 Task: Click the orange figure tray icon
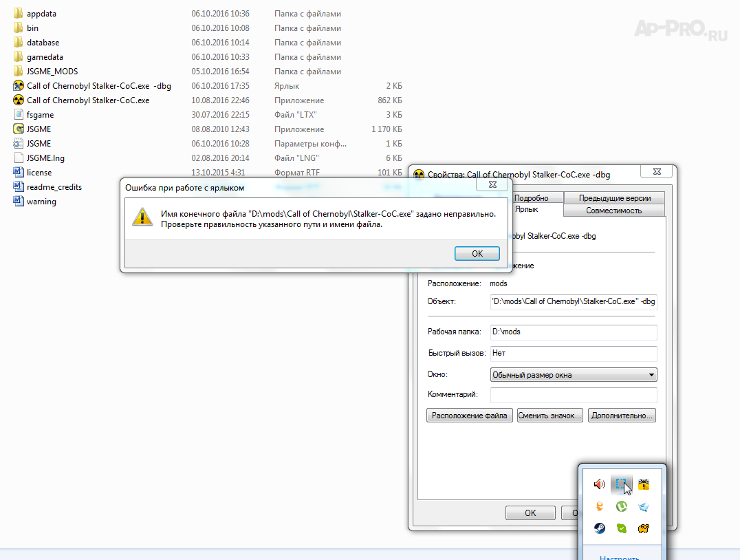600,506
